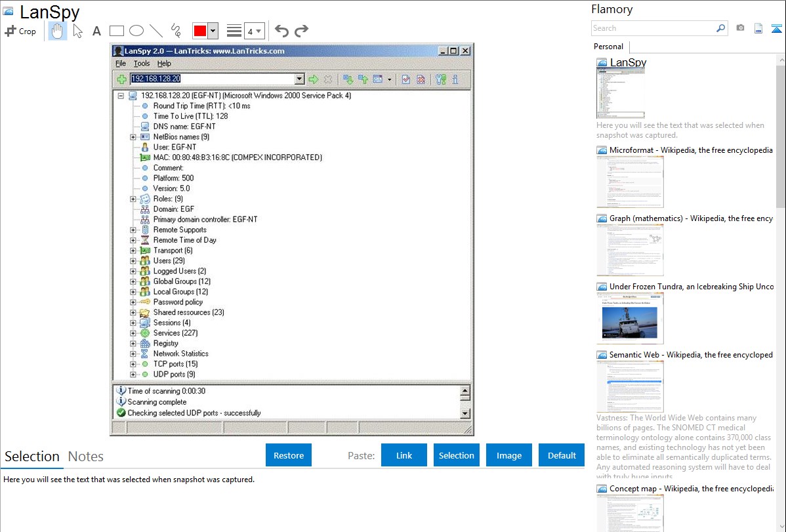786x532 pixels.
Task: Open the LanSpy snapshot thumbnail
Action: [x=621, y=92]
